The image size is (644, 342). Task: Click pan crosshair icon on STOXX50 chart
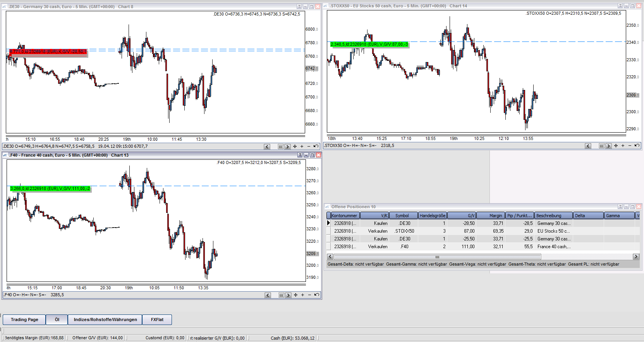point(616,146)
